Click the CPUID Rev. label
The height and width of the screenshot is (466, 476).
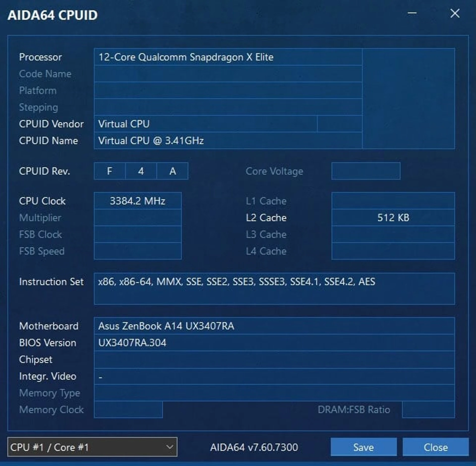pyautogui.click(x=45, y=171)
